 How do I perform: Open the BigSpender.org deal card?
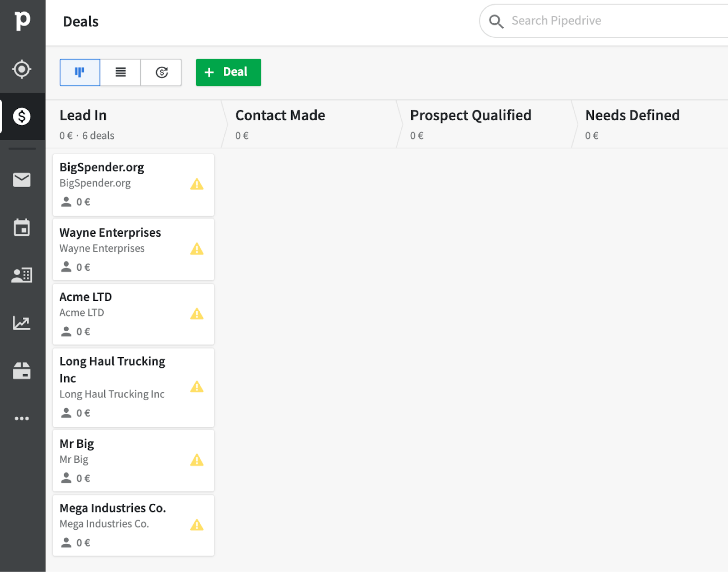[x=133, y=185]
